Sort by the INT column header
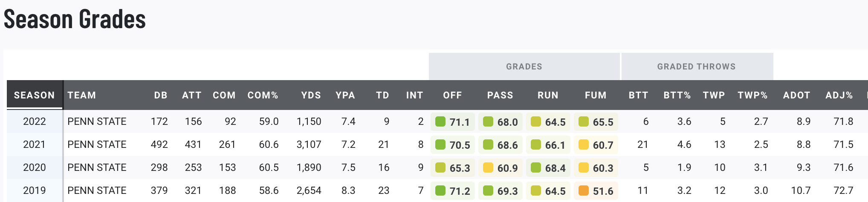Image resolution: width=868 pixels, height=202 pixels. (x=414, y=95)
